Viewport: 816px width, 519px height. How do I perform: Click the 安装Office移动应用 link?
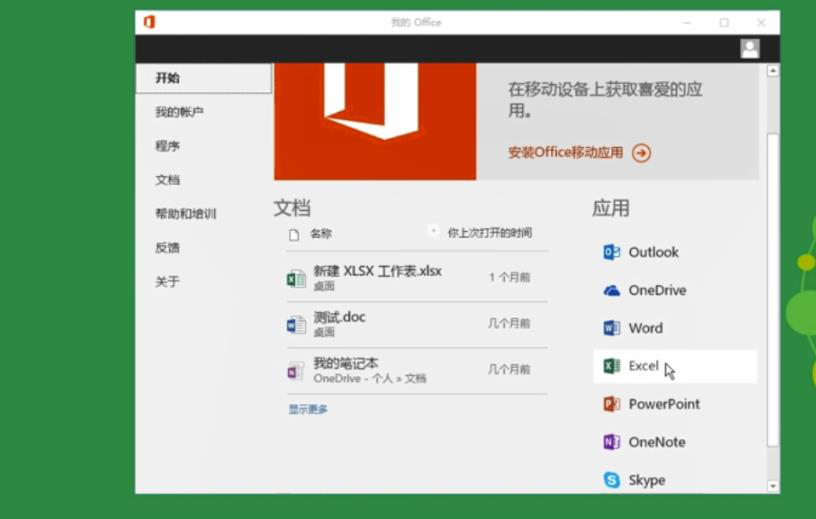[x=566, y=153]
